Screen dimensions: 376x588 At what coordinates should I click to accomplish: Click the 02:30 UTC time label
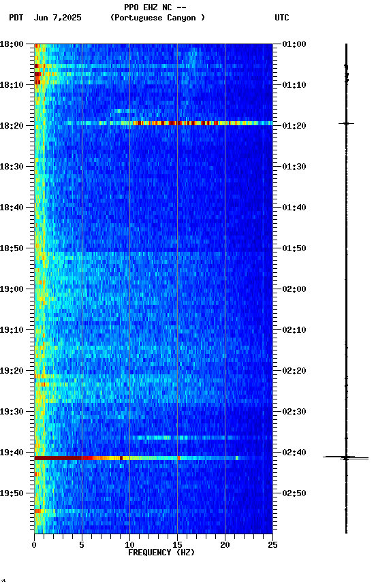point(294,412)
